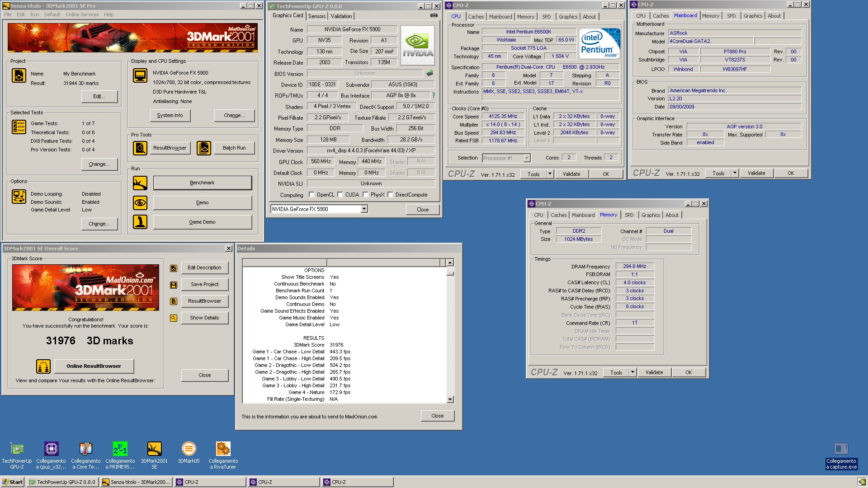
Task: Click Show Details button in score window
Action: click(x=204, y=318)
